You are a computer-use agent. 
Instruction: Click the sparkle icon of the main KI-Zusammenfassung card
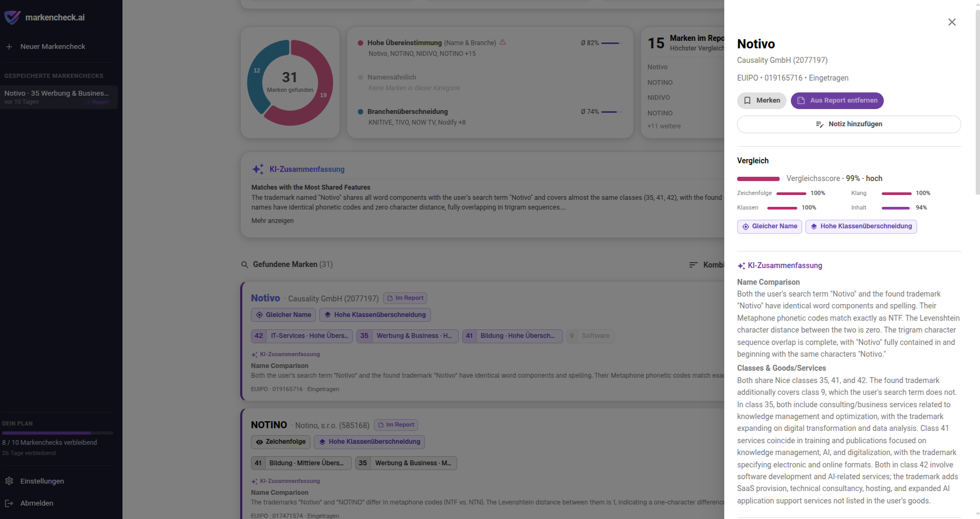tap(258, 169)
